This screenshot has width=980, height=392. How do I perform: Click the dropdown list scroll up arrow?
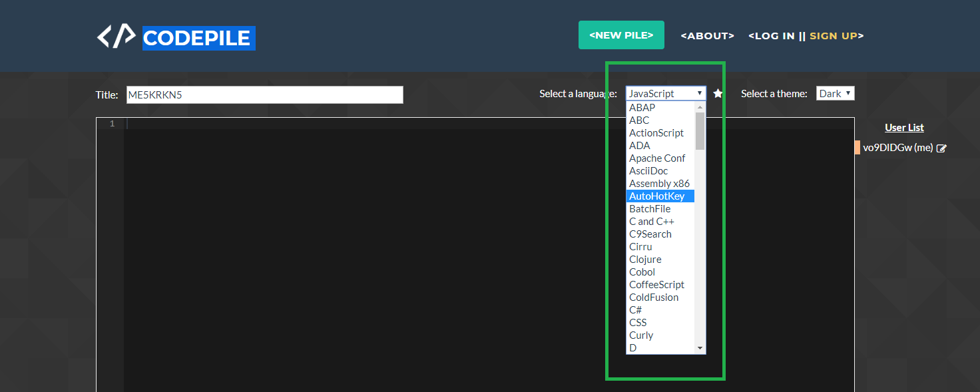point(700,107)
